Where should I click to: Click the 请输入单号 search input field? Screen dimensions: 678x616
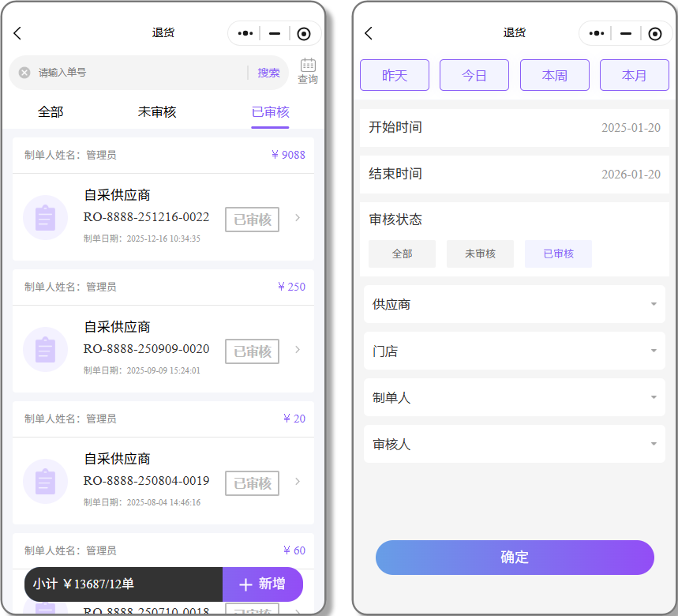click(138, 73)
